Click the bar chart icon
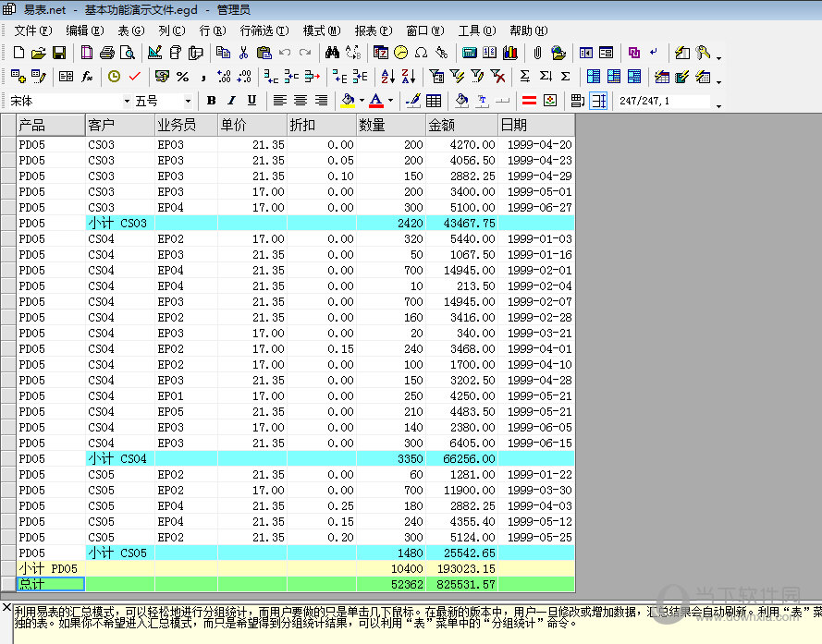Screen dimensions: 822x644 click(509, 54)
